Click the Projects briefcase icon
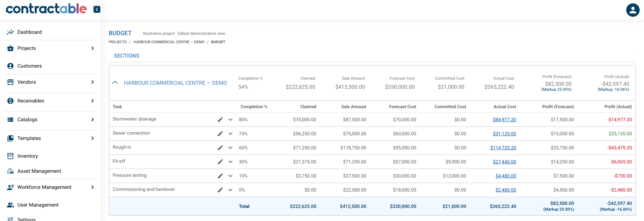Viewport: 644px width, 221px height. pyautogui.click(x=10, y=48)
